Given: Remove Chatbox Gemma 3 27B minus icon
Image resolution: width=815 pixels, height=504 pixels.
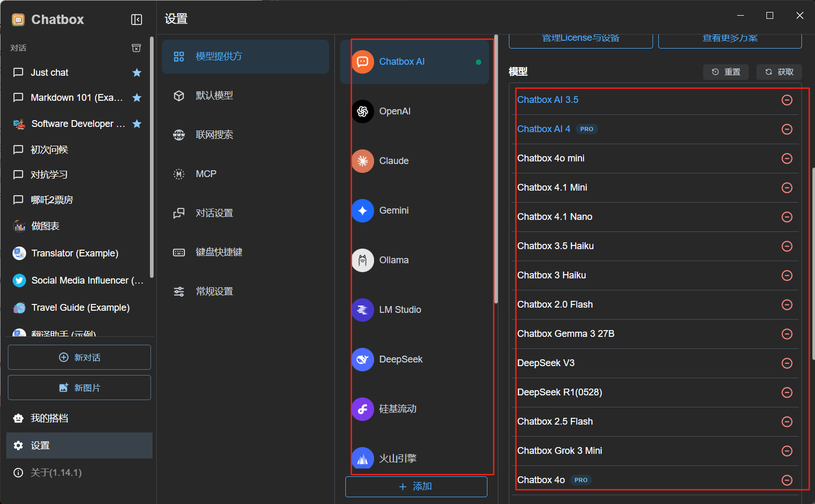Looking at the screenshot, I should [787, 334].
